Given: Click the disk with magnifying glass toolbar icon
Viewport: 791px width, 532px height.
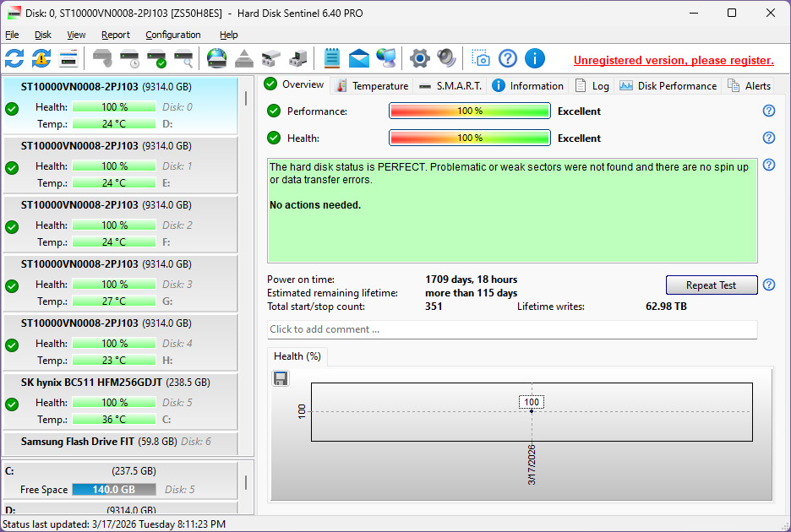Looking at the screenshot, I should (183, 58).
